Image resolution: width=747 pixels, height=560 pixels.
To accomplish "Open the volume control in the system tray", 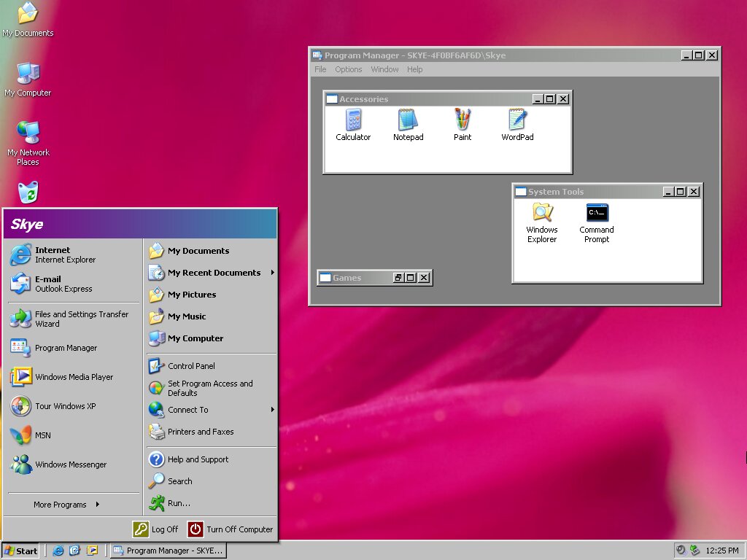I will click(x=680, y=549).
